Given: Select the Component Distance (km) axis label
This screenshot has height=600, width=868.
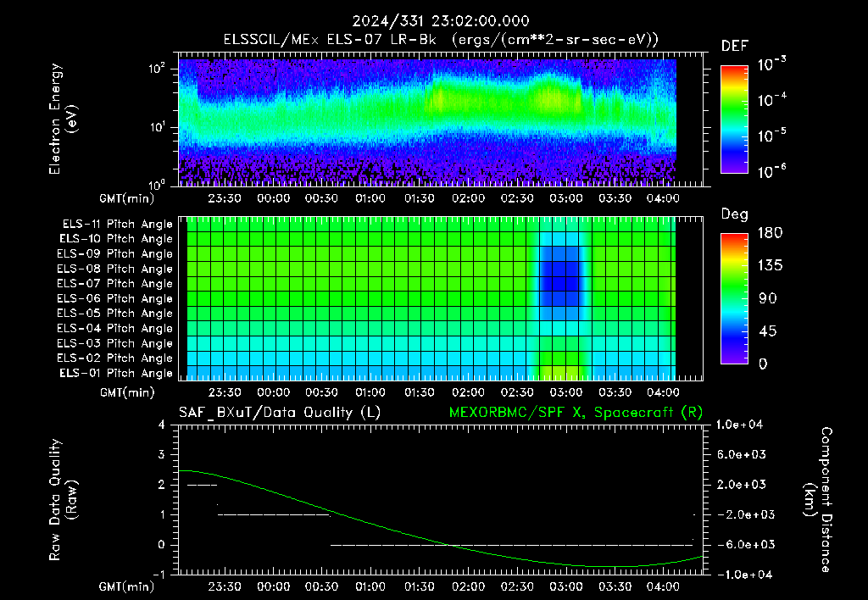Looking at the screenshot, I should [818, 500].
